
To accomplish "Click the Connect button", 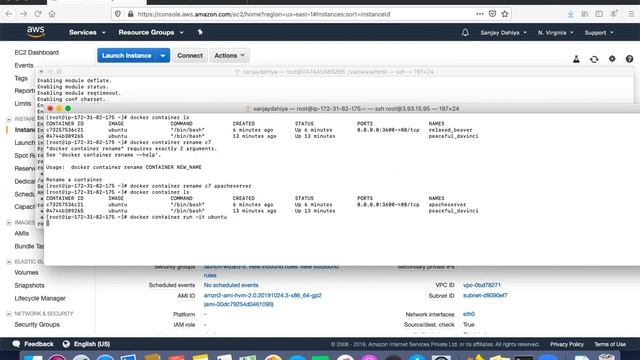I will coord(190,56).
